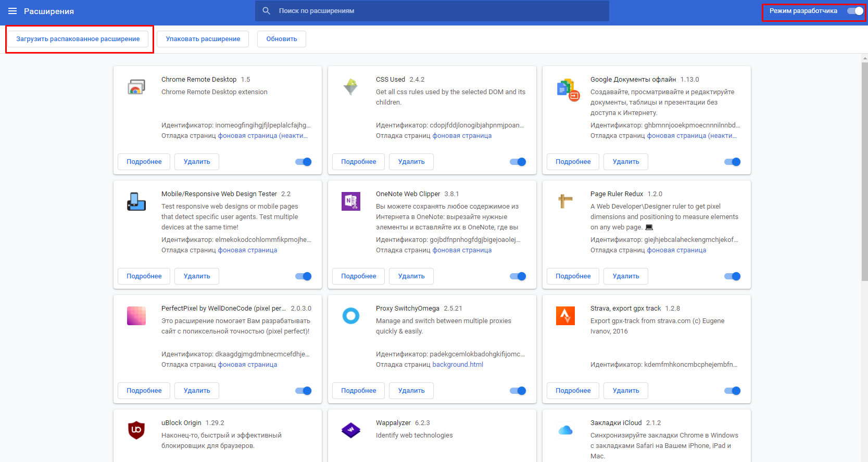
Task: Click the 'Расширения' page heading
Action: [x=49, y=11]
